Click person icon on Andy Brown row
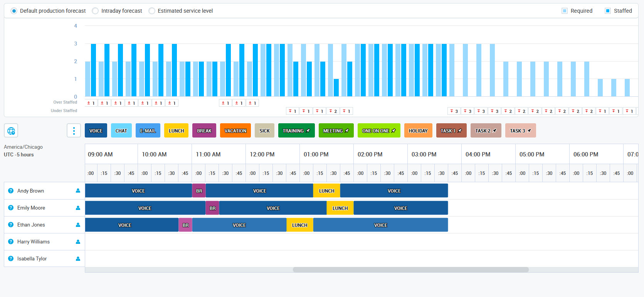The image size is (644, 297). pyautogui.click(x=78, y=191)
